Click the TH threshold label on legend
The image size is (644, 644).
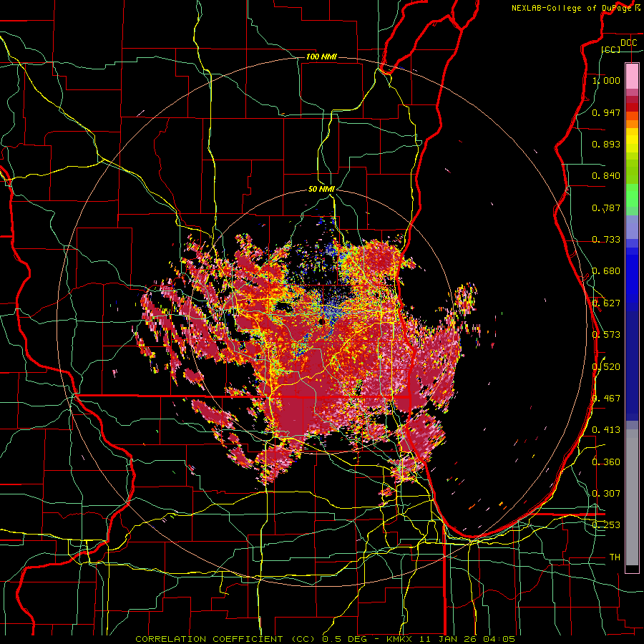(x=615, y=557)
